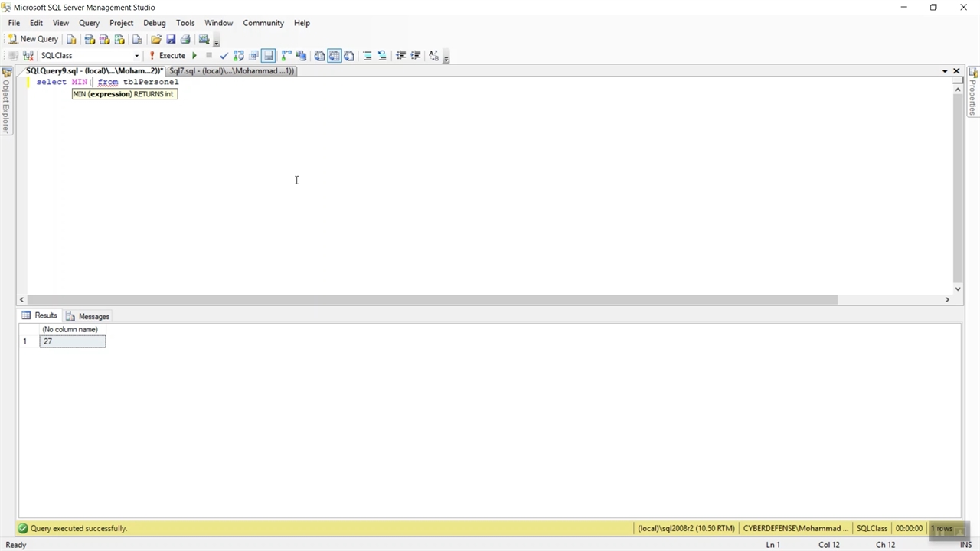Open the Query menu
The height and width of the screenshot is (551, 980).
tap(89, 23)
